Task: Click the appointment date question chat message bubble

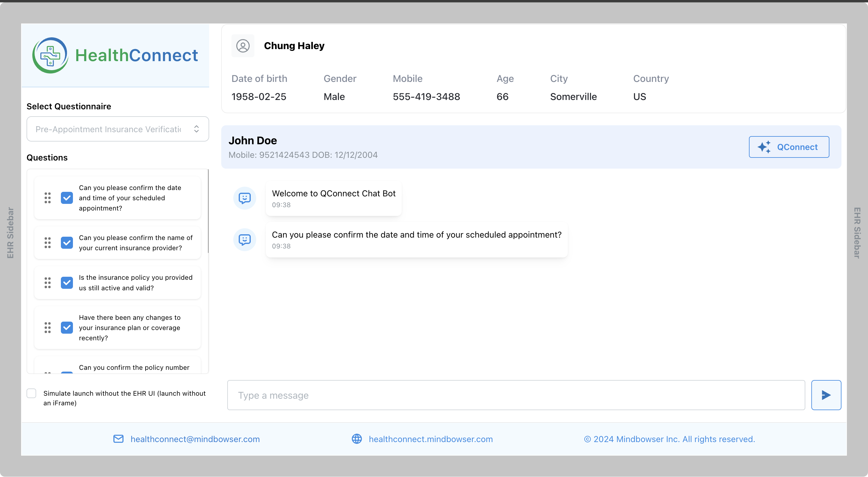Action: tap(417, 240)
